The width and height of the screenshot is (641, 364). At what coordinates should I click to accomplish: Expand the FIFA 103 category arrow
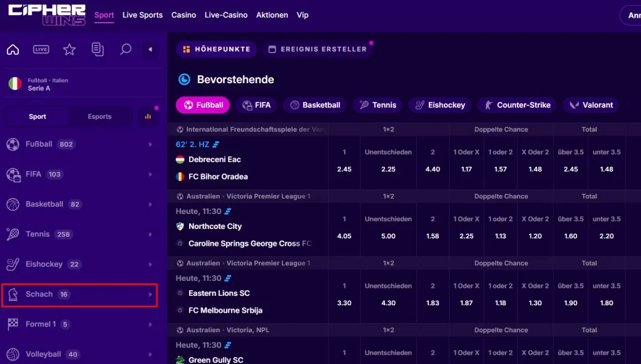coord(150,174)
